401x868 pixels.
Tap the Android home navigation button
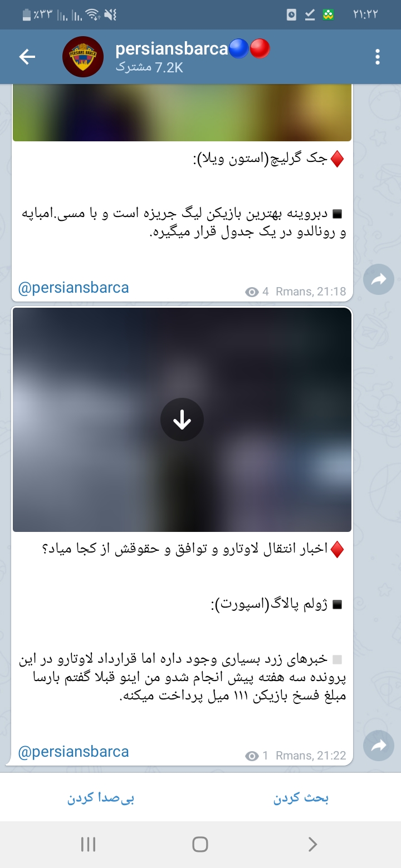pyautogui.click(x=200, y=844)
